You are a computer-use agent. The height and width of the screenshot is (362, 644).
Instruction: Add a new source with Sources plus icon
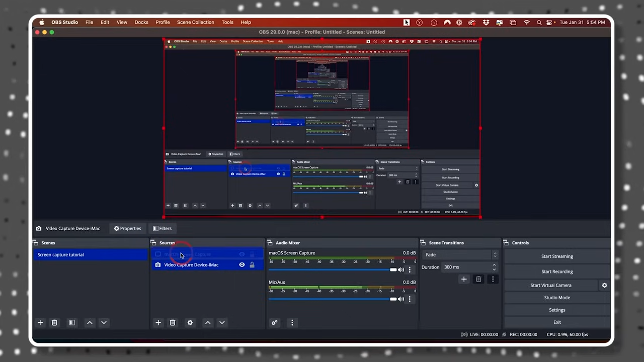pos(158,323)
